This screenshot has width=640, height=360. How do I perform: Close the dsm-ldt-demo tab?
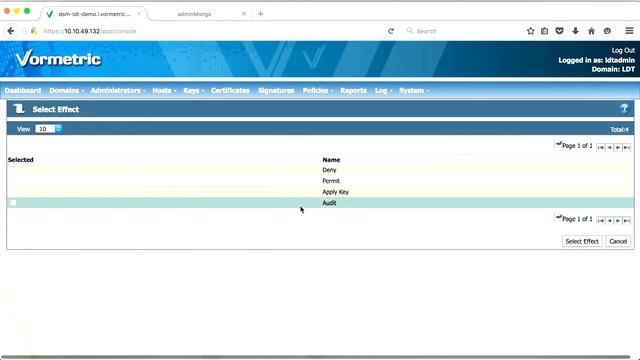(139, 14)
